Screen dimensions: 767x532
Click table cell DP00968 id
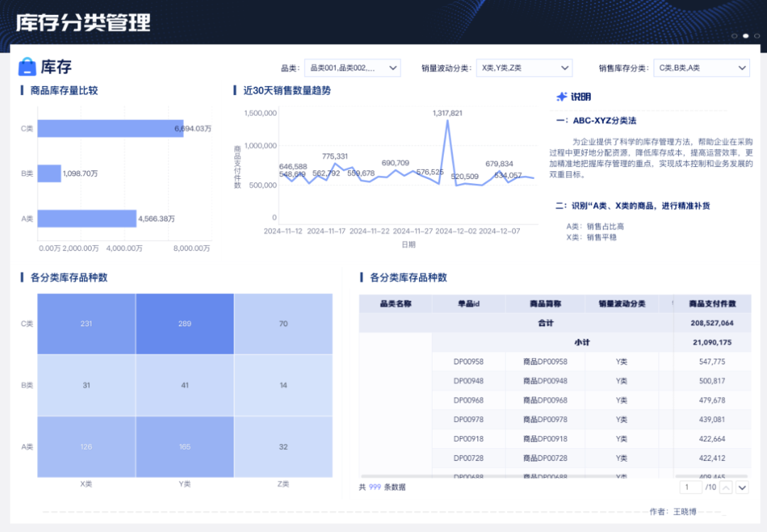tap(469, 401)
